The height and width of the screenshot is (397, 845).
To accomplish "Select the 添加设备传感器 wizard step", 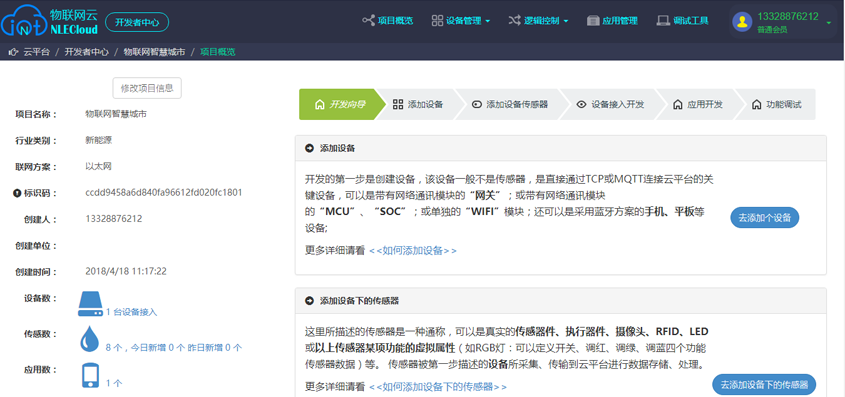I will coord(509,105).
